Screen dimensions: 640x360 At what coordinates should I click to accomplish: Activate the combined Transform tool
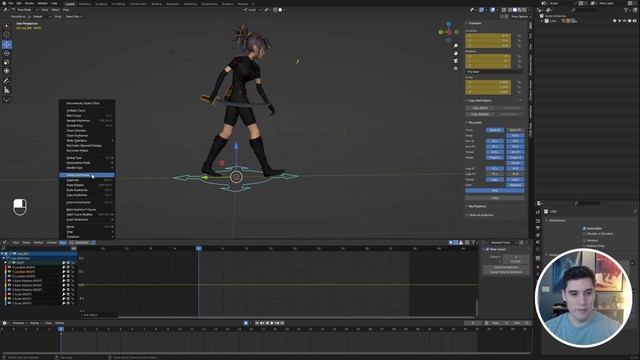click(7, 71)
